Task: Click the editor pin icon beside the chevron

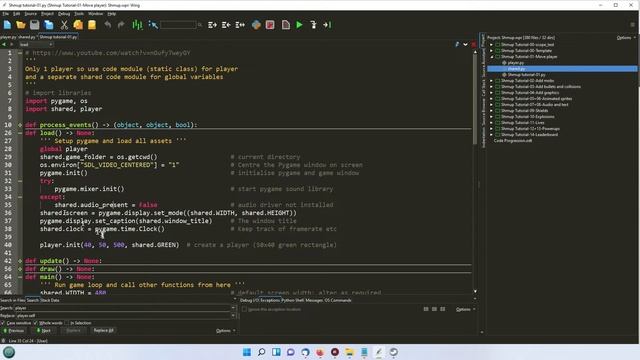Action: (x=457, y=44)
